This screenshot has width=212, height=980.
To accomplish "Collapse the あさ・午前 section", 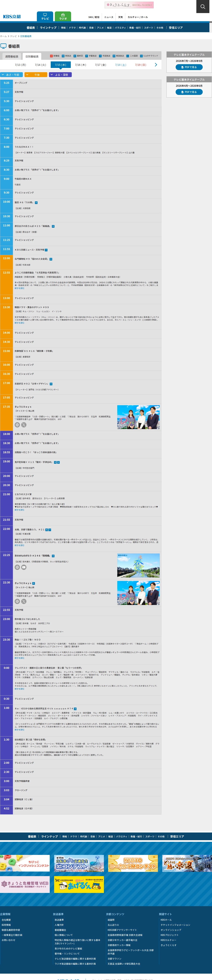I will [11, 75].
